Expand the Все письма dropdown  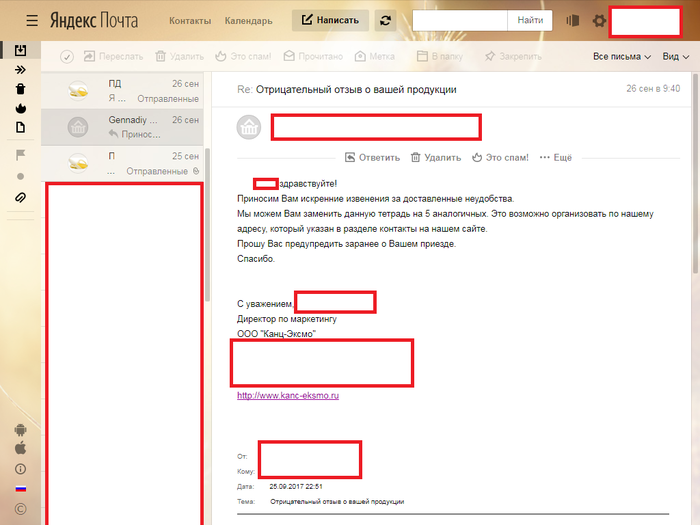point(621,57)
